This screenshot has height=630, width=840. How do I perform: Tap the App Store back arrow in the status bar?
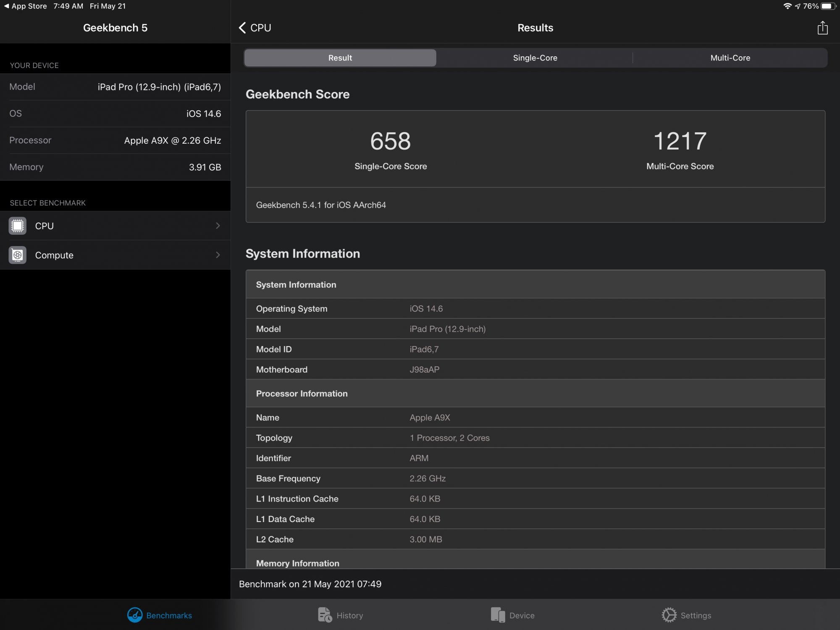(x=6, y=6)
